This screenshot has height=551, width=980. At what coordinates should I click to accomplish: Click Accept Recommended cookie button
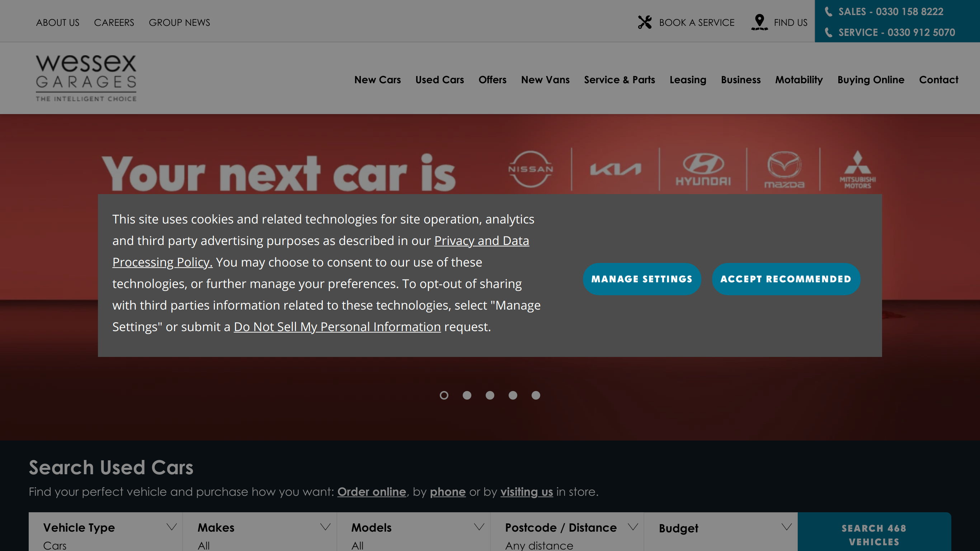[x=786, y=279]
